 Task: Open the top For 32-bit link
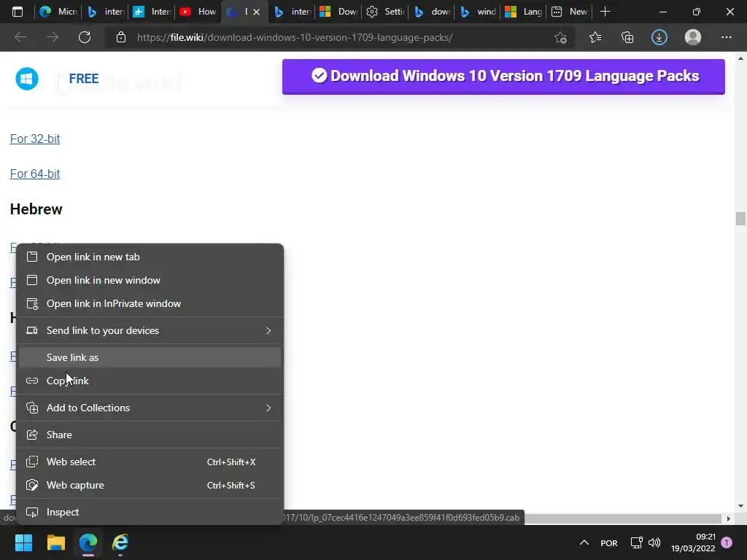pyautogui.click(x=35, y=139)
